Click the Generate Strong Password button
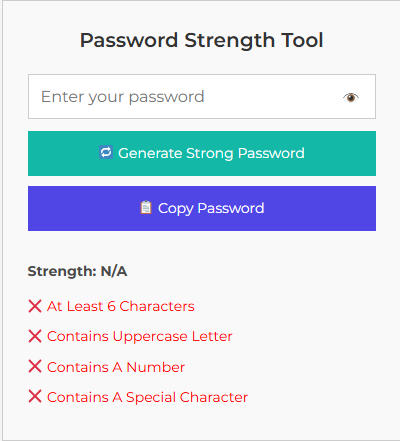The width and height of the screenshot is (400, 441). click(202, 153)
